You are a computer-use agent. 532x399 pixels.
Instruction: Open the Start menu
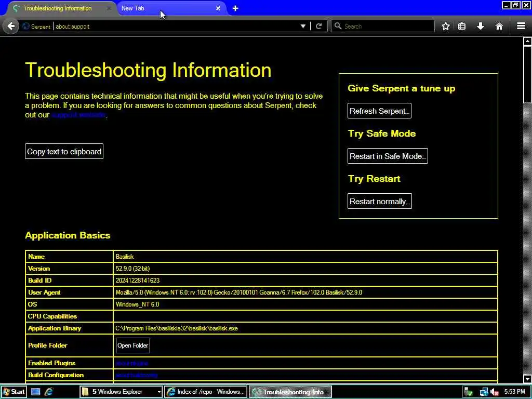(14, 392)
